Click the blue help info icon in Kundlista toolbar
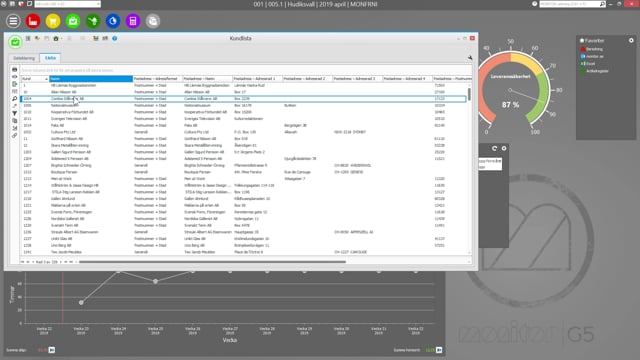640x360 pixels. (x=115, y=38)
